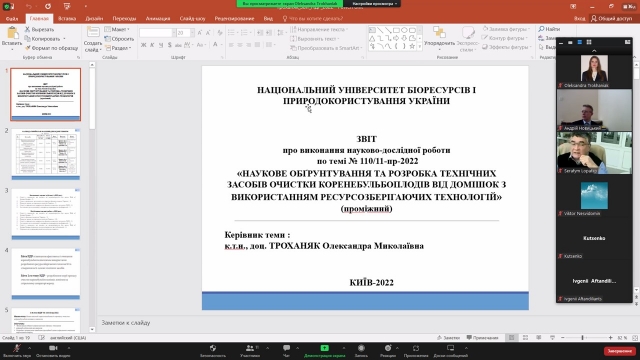Select slide 3 thumbnail

pos(46,214)
